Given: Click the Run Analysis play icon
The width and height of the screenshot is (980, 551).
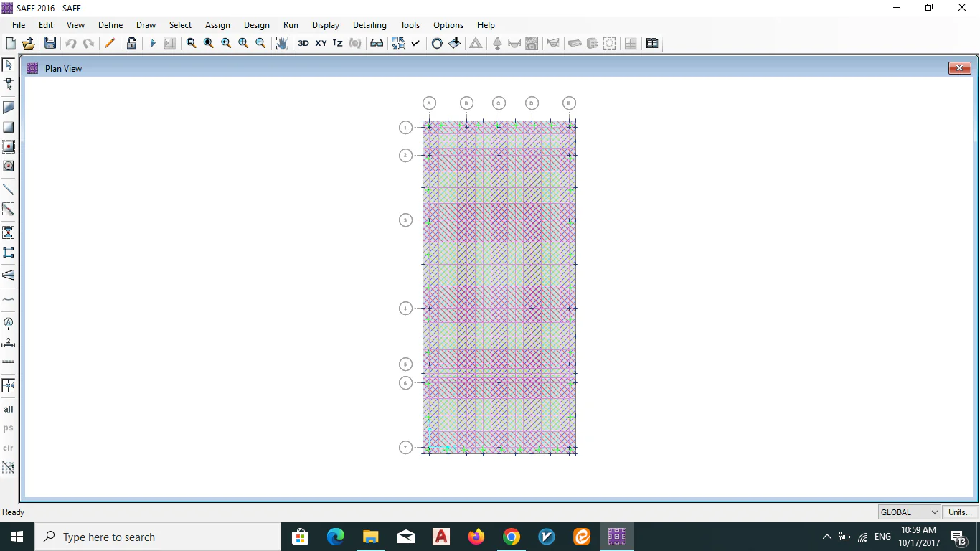Looking at the screenshot, I should click(x=152, y=43).
